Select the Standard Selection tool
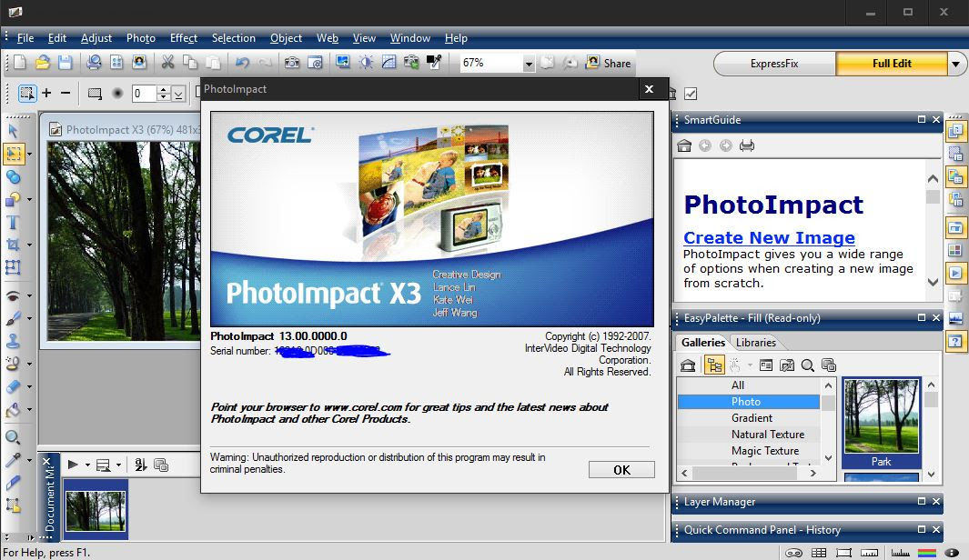The height and width of the screenshot is (560, 969). (13, 154)
